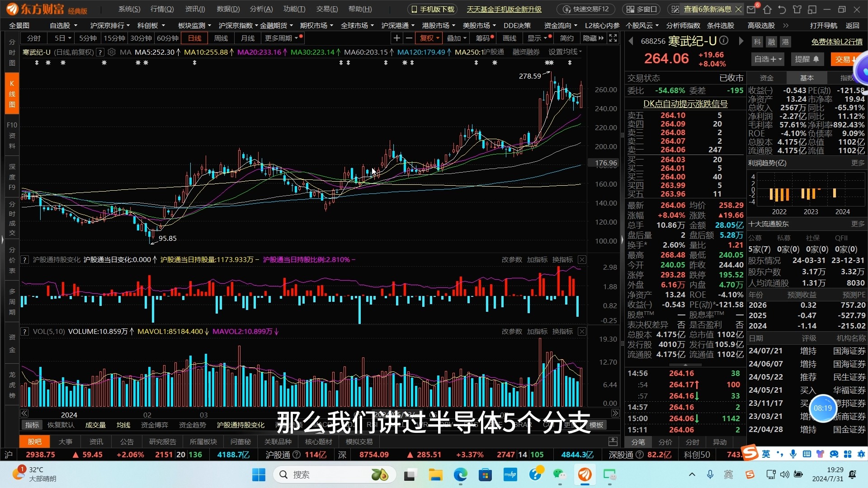Open 自选+ watchlist dropdown
Screen dimensions: 868x488
pyautogui.click(x=768, y=59)
